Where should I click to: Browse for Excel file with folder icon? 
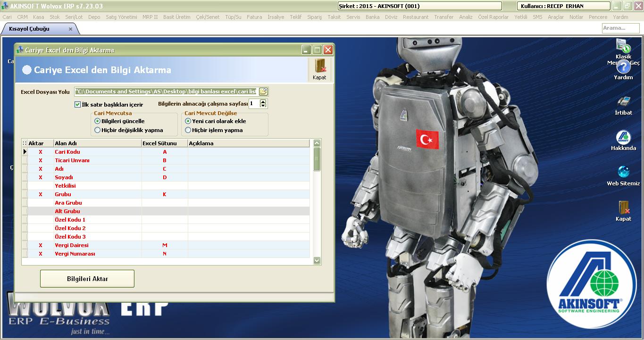click(263, 91)
